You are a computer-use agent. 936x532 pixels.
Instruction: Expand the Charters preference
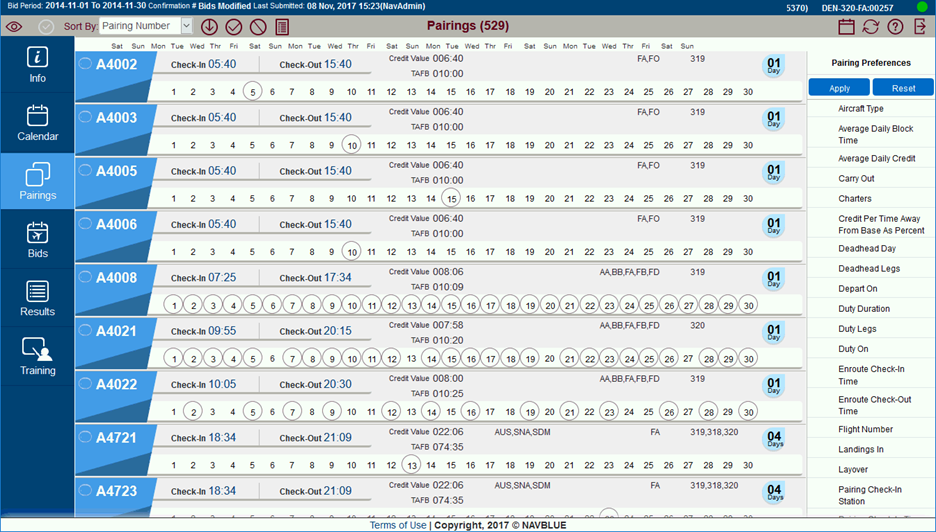[x=854, y=198]
